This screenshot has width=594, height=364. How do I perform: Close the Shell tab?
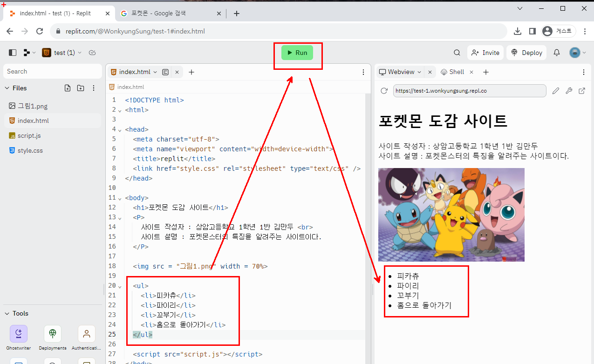point(471,72)
